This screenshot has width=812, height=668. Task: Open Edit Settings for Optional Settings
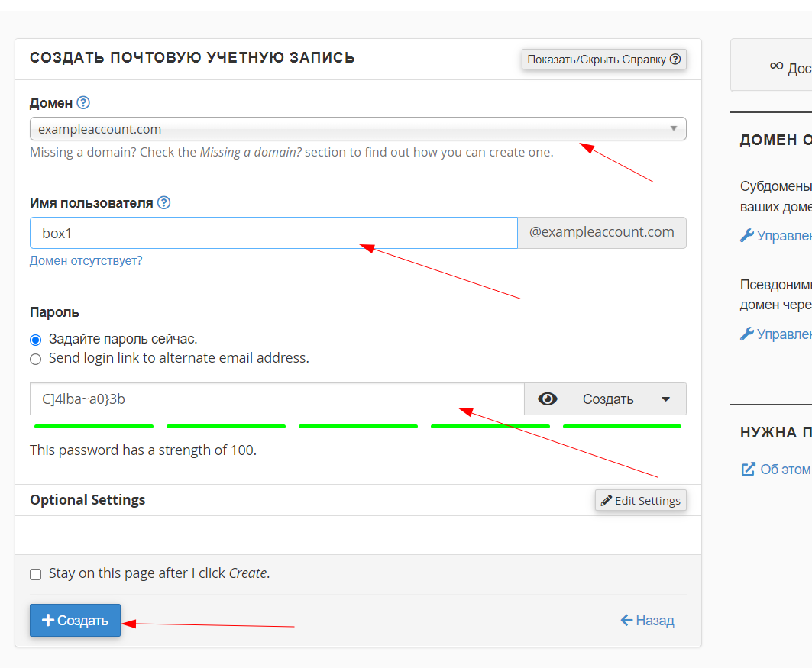coord(640,501)
